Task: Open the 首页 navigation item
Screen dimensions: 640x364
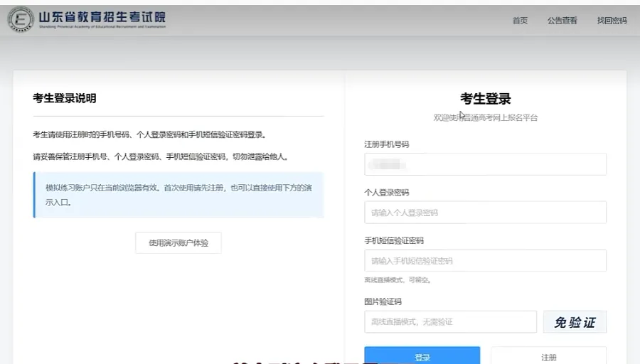Action: (520, 21)
